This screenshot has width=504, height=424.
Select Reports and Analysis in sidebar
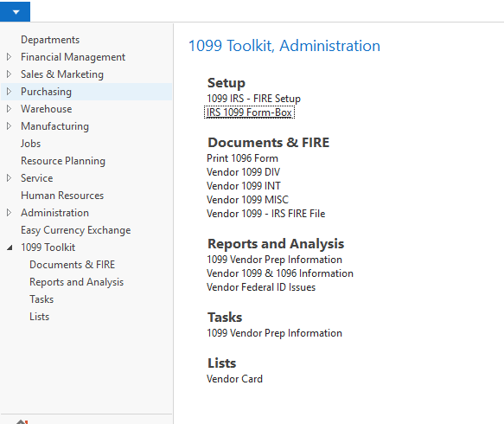[76, 282]
